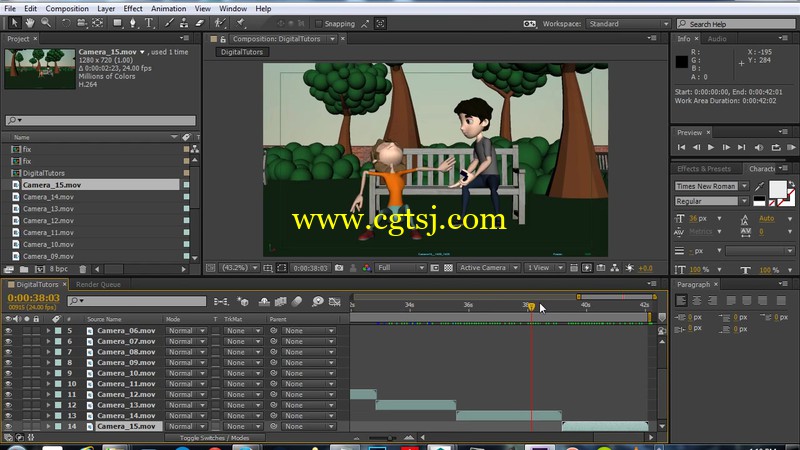The width and height of the screenshot is (800, 450).
Task: Select the Pen tool
Action: coord(133,23)
